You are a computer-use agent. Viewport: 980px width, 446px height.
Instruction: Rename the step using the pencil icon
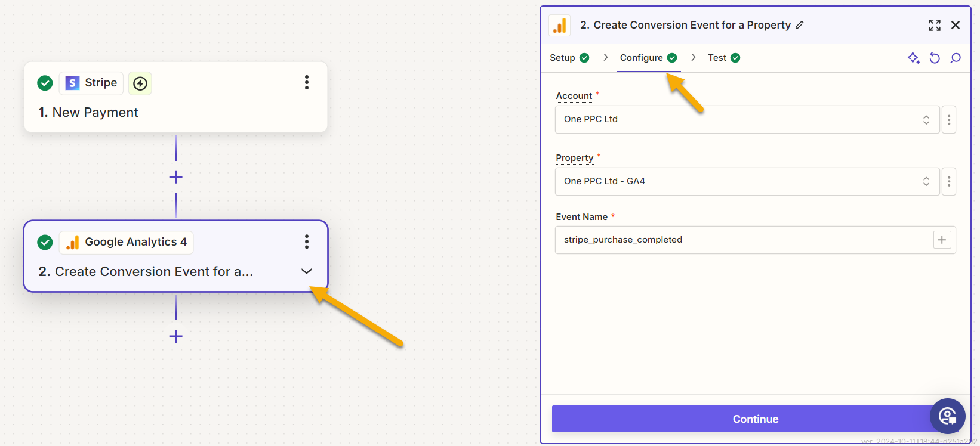click(x=800, y=25)
